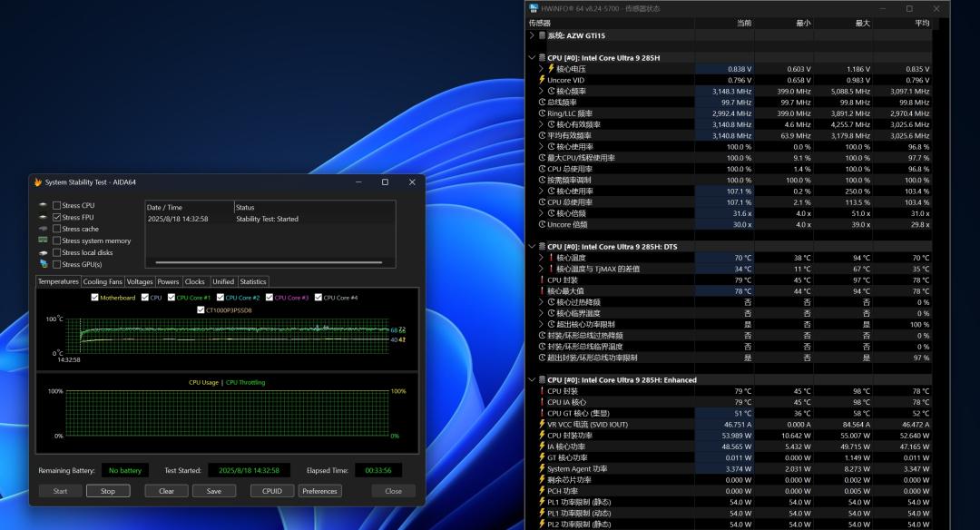Click the lightning icon beside CPU 封装功率
Image resolution: width=980 pixels, height=530 pixels.
point(542,436)
